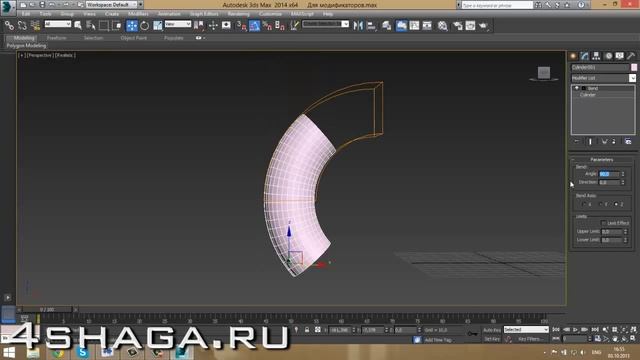
Task: Open the Create menu
Action: pyautogui.click(x=111, y=14)
